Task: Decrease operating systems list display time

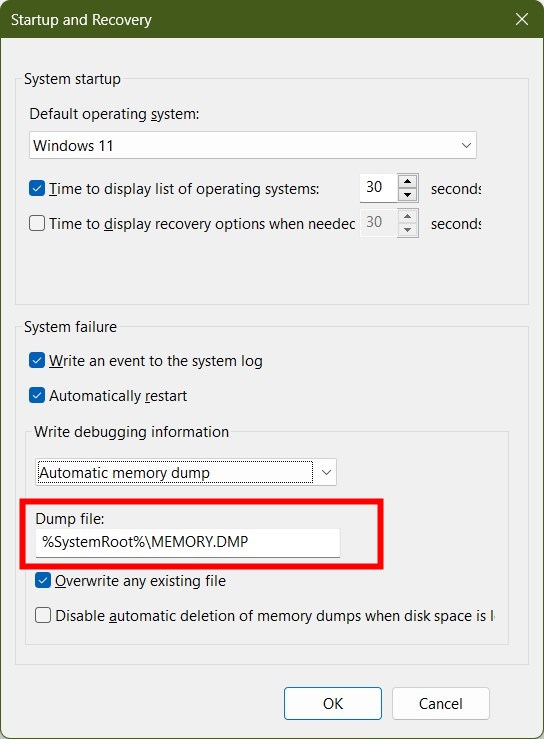Action: [408, 194]
